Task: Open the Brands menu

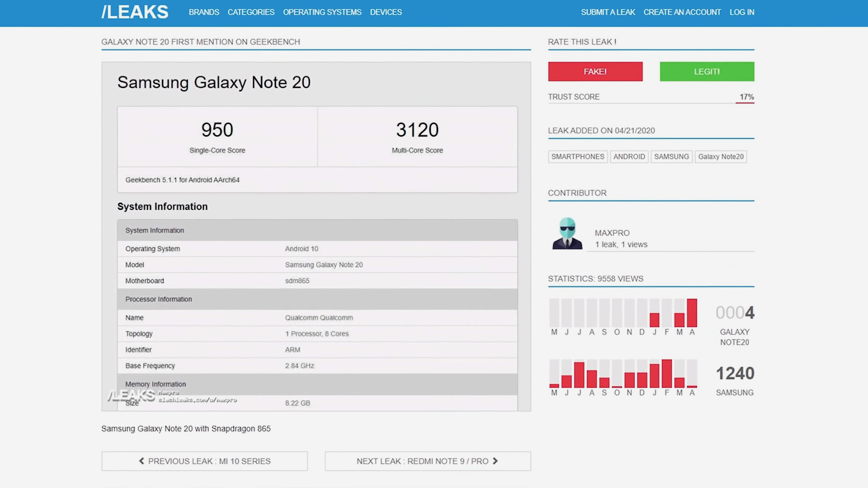Action: click(x=204, y=12)
